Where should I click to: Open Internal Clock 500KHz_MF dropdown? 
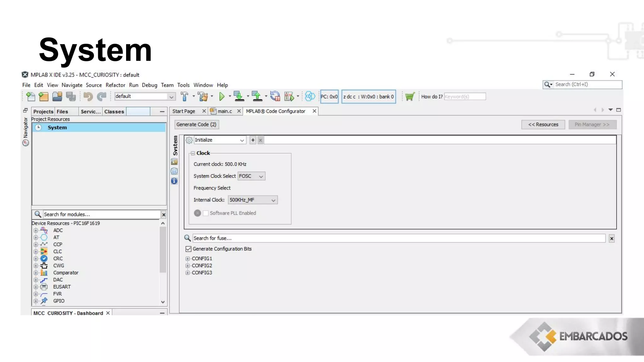click(x=253, y=200)
